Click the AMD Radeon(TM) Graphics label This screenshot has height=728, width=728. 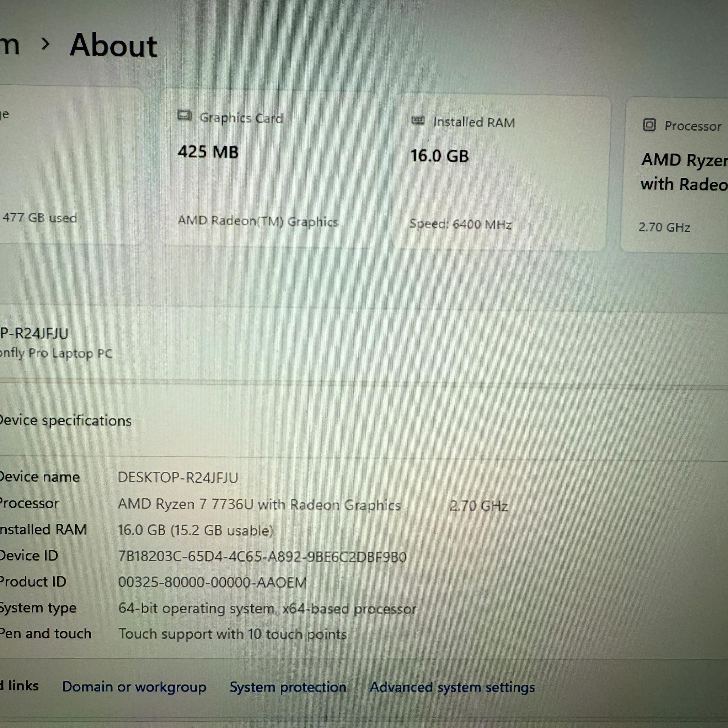click(x=258, y=221)
